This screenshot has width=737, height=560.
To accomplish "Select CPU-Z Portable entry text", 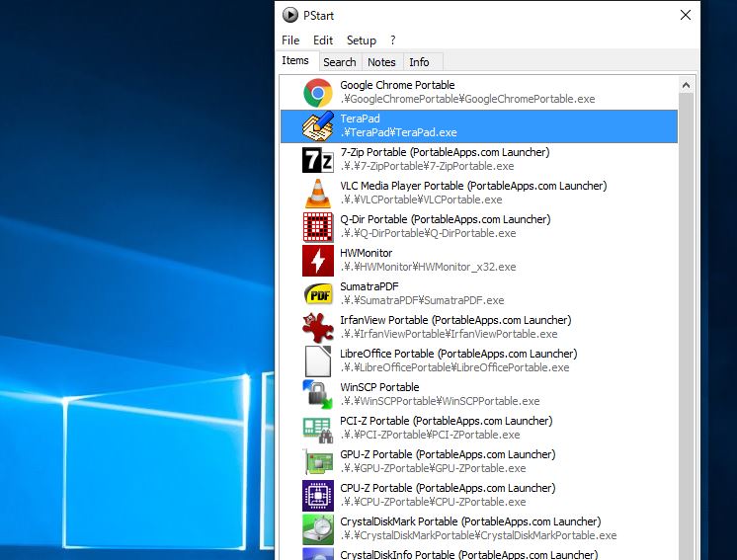I will coord(448,488).
